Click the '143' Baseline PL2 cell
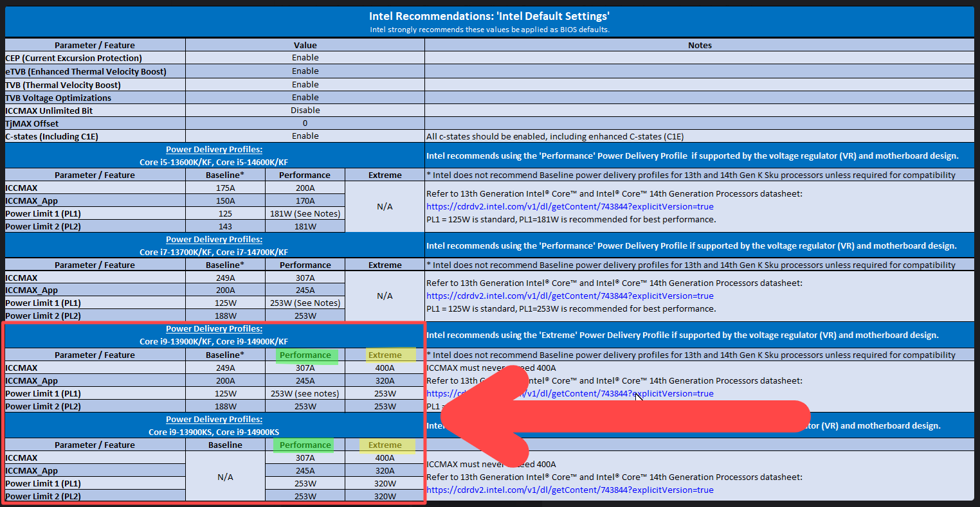 225,226
